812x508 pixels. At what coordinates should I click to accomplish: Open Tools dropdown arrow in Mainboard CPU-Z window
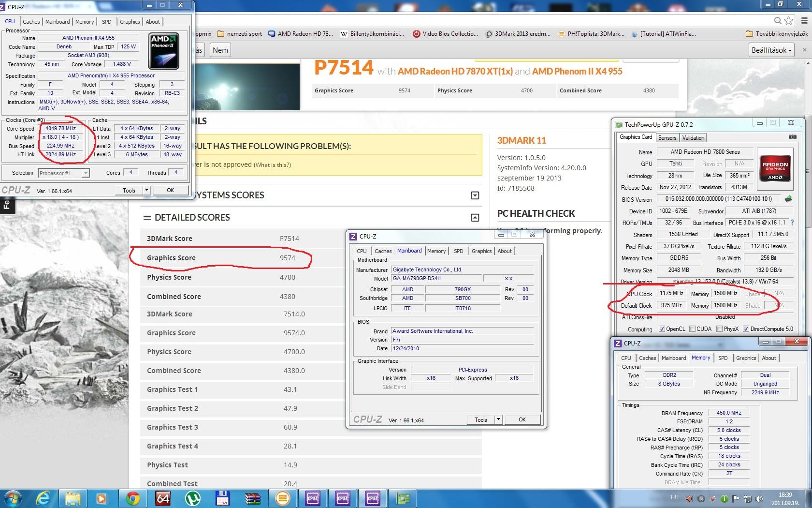(x=498, y=419)
